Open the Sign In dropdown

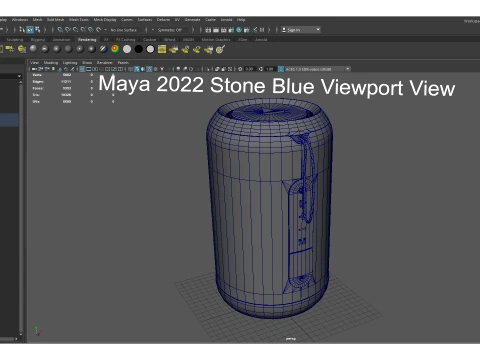coord(301,30)
